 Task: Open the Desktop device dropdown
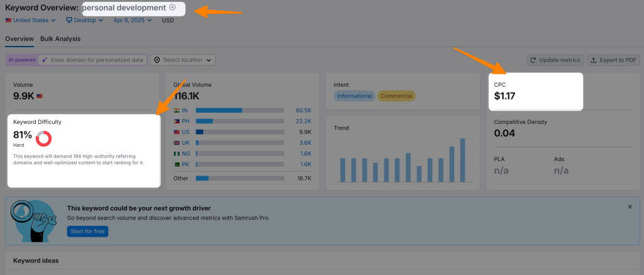coord(84,20)
